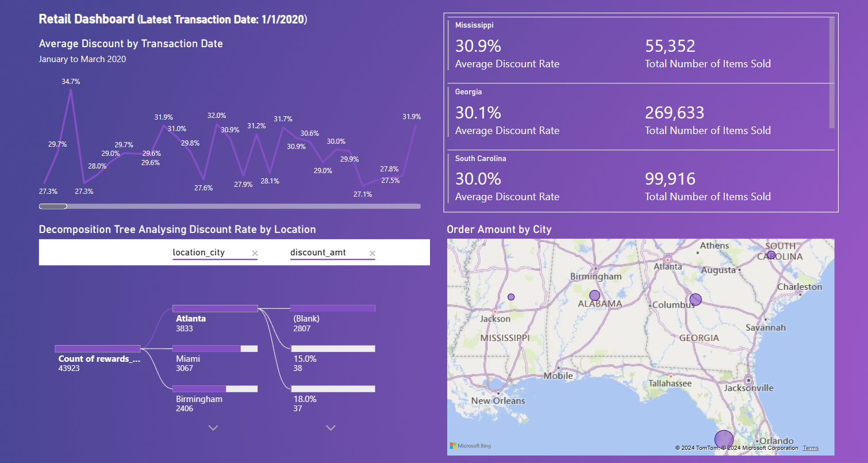Click South Carolina's 99,916 items sold value

click(x=670, y=179)
